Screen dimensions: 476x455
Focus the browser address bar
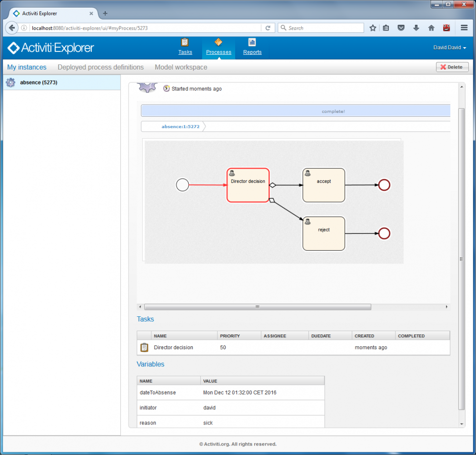(144, 28)
